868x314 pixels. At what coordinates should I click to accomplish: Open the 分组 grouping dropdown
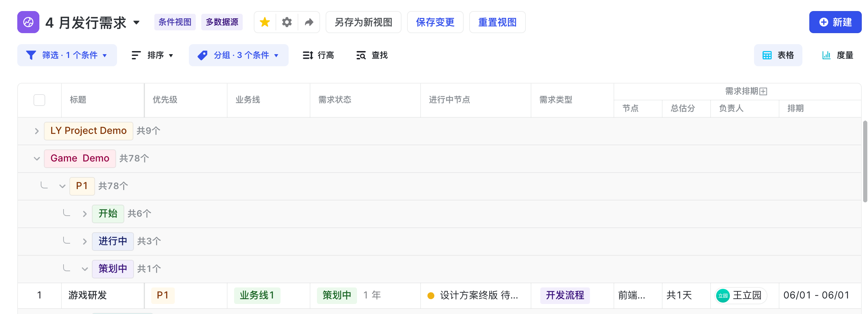238,55
